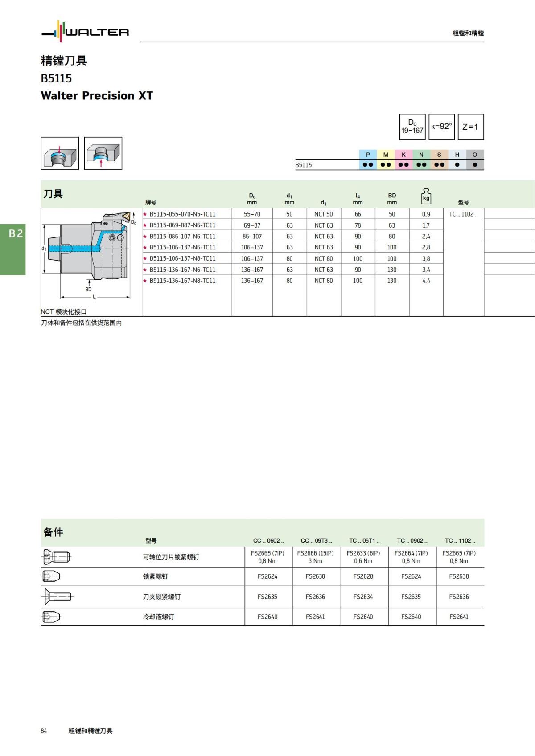Click the CC .. 09T3 .. column header
The height and width of the screenshot is (756, 535).
tap(316, 540)
